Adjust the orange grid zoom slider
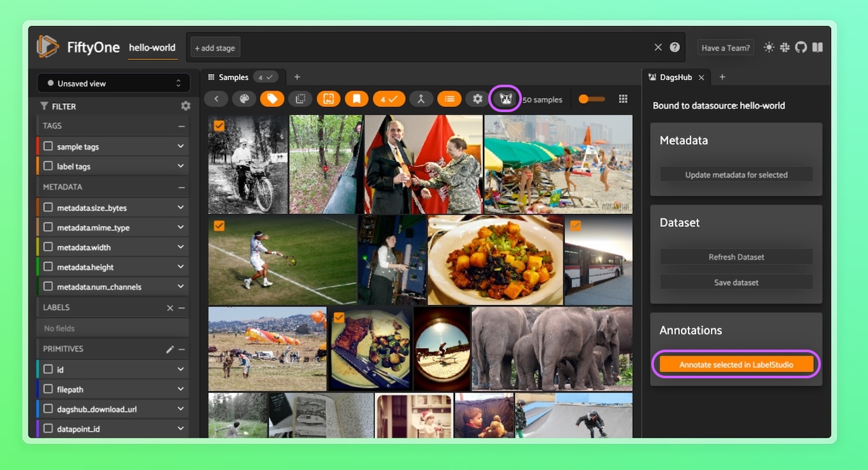 tap(591, 99)
